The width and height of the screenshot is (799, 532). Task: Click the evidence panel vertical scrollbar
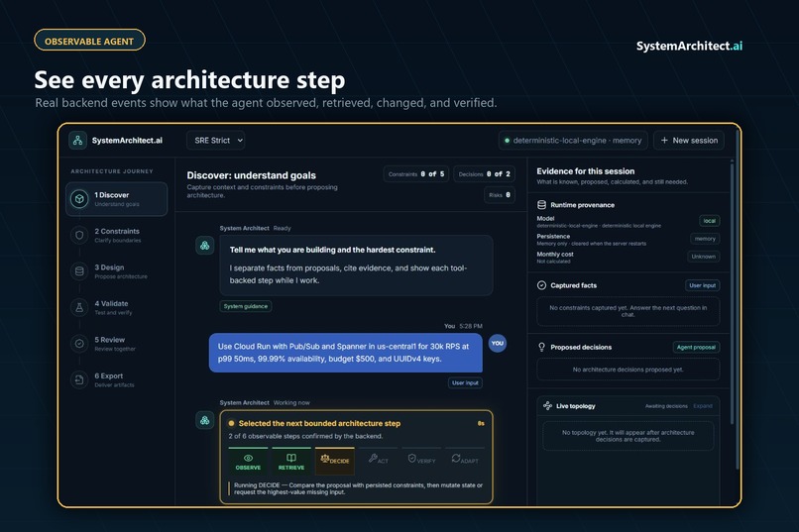733,292
